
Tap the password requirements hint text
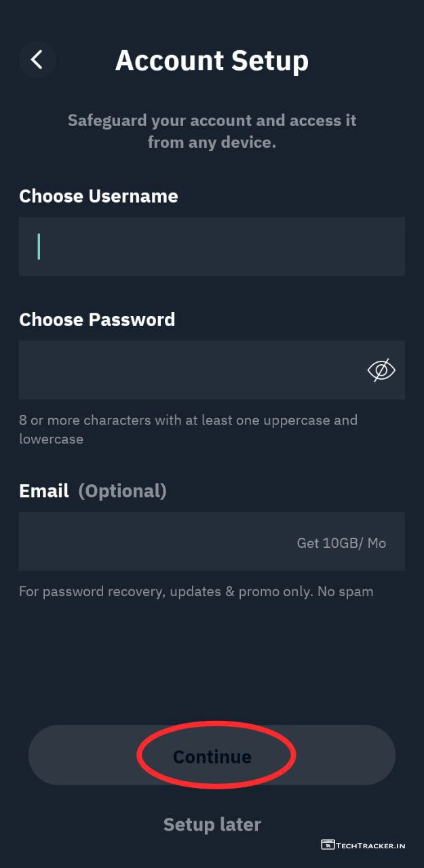[188, 429]
